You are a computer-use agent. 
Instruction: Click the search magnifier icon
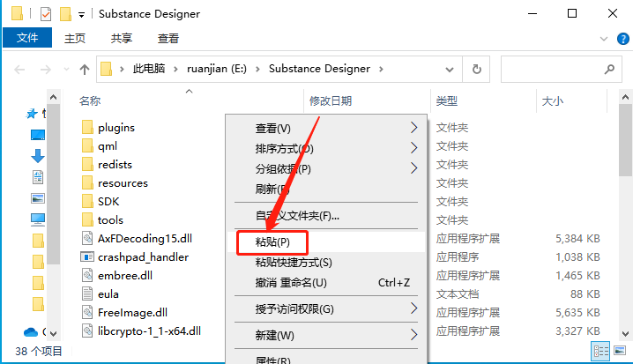pyautogui.click(x=609, y=70)
